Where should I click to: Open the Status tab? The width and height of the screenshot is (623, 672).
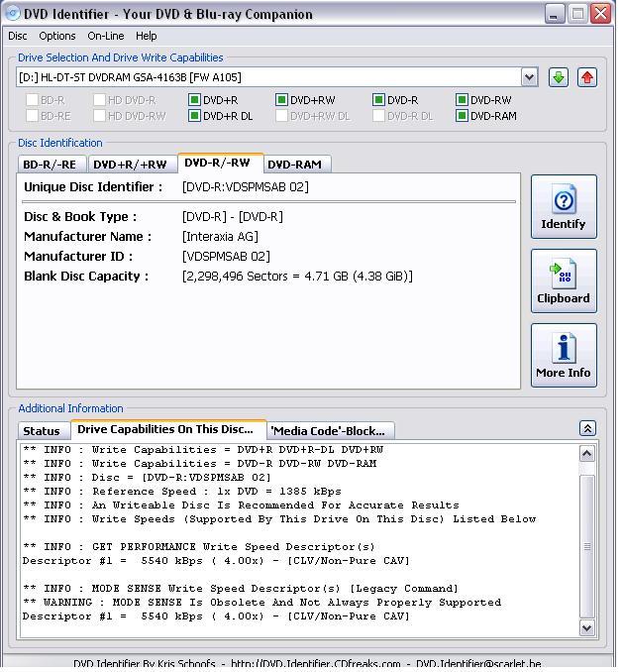(x=44, y=431)
